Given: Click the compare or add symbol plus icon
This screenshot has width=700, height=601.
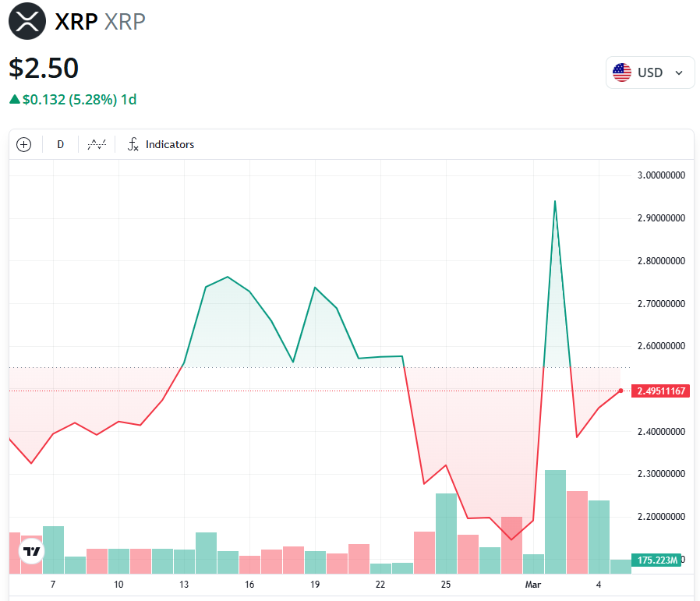Looking at the screenshot, I should point(24,144).
